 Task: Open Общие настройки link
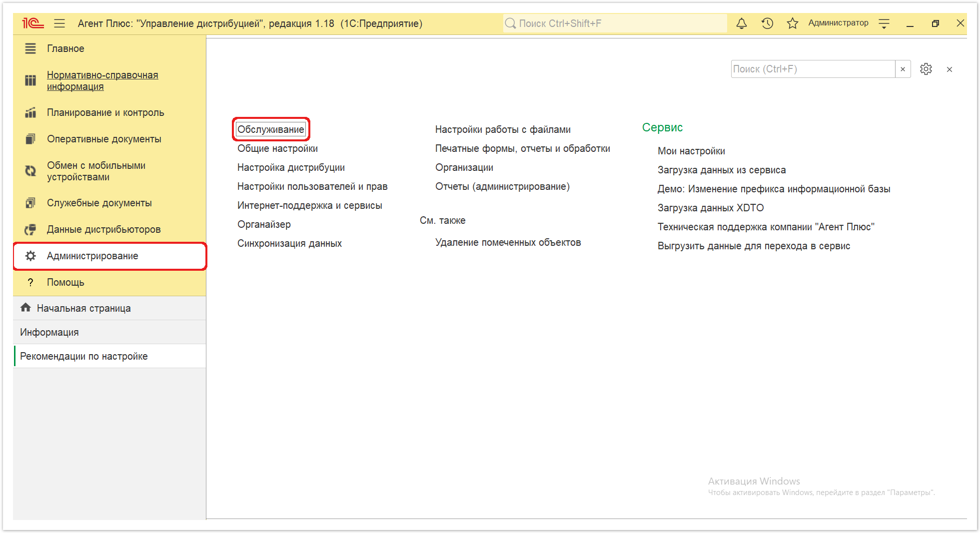277,148
